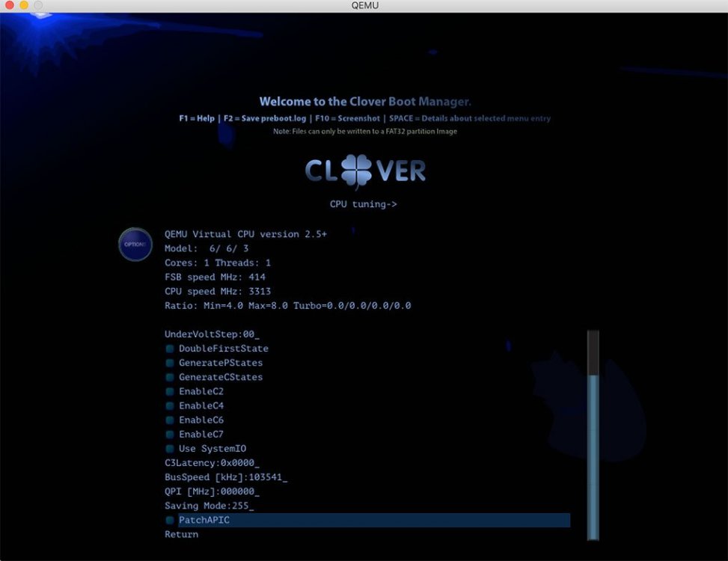Click the round Options icon

(x=135, y=244)
